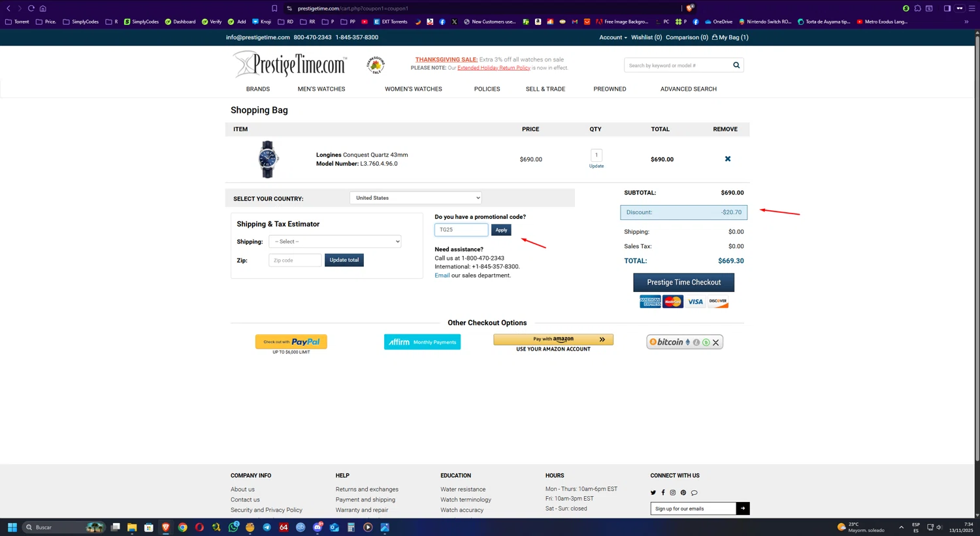The height and width of the screenshot is (536, 980).
Task: Open Advanced Search navigation item
Action: tap(689, 89)
